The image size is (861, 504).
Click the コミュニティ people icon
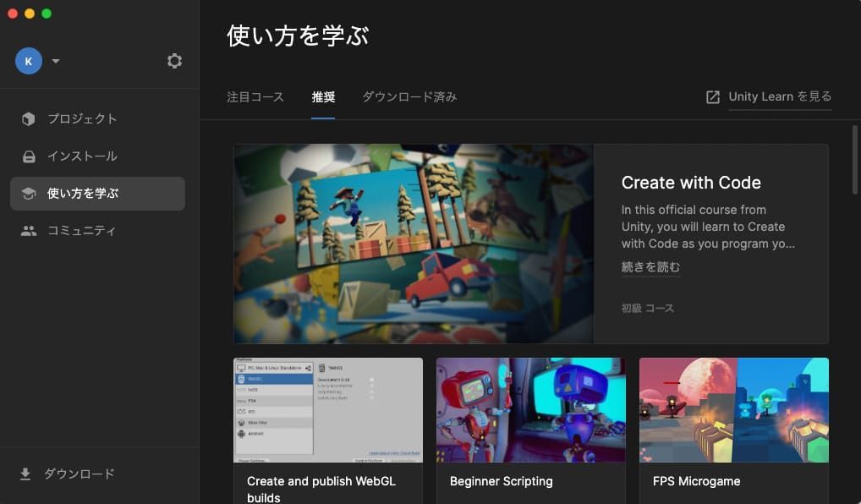[x=29, y=231]
